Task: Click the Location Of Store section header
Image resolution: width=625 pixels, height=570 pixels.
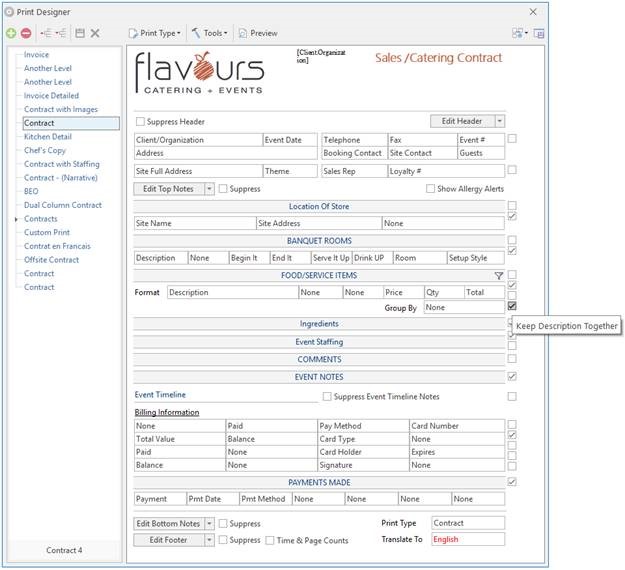Action: click(319, 206)
